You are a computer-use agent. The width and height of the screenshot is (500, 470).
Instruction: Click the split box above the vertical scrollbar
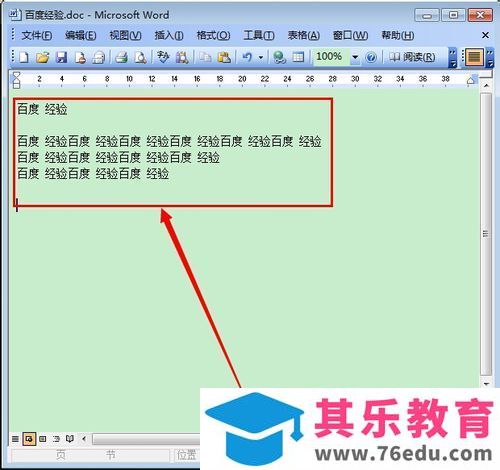click(486, 75)
